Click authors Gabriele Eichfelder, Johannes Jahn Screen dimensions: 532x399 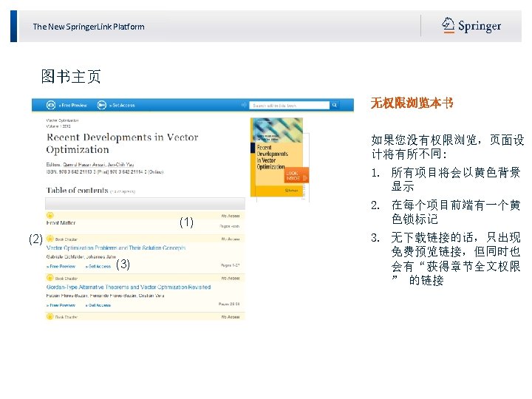[x=81, y=257]
